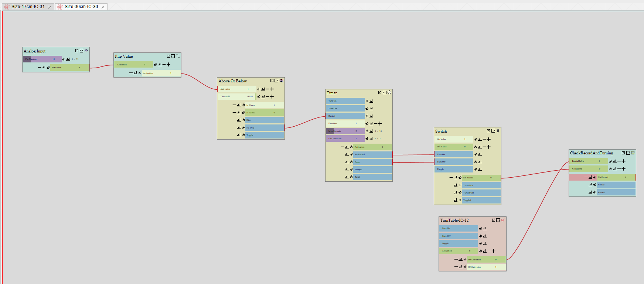Click the CheckRecordAndTurning type icon
Screen dimensions: 644x284
pyautogui.click(x=633, y=153)
